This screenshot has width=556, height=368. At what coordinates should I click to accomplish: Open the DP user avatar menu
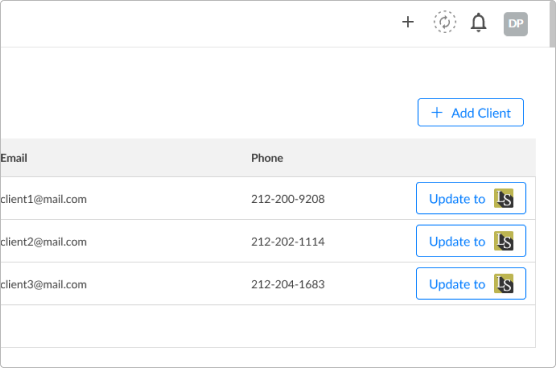[516, 24]
